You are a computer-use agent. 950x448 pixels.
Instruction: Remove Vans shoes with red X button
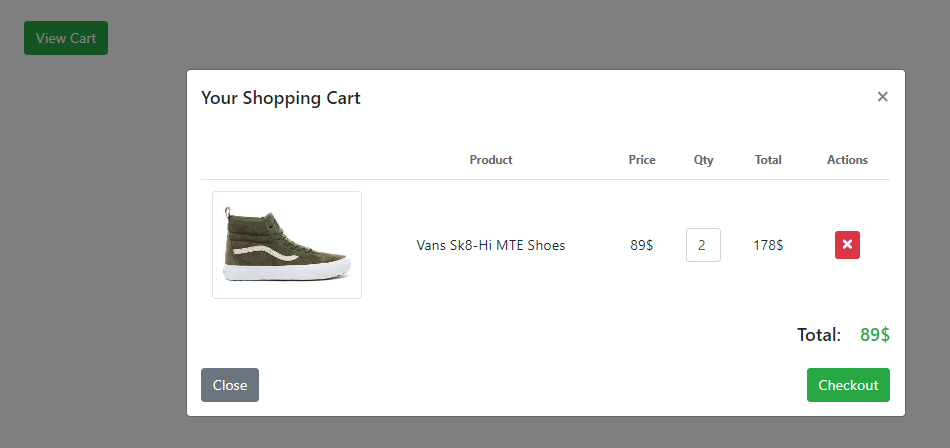[x=847, y=245]
